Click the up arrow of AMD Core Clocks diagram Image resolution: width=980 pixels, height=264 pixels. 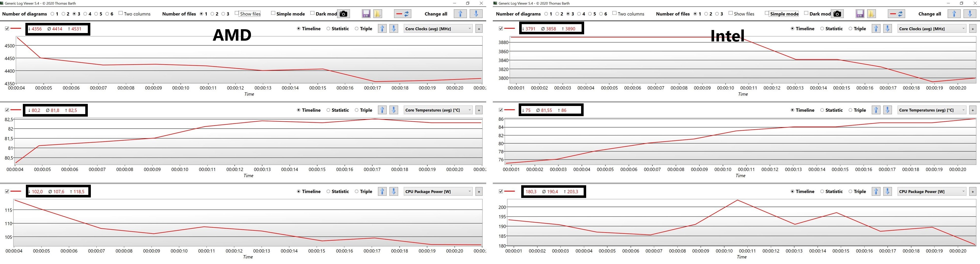pyautogui.click(x=382, y=28)
